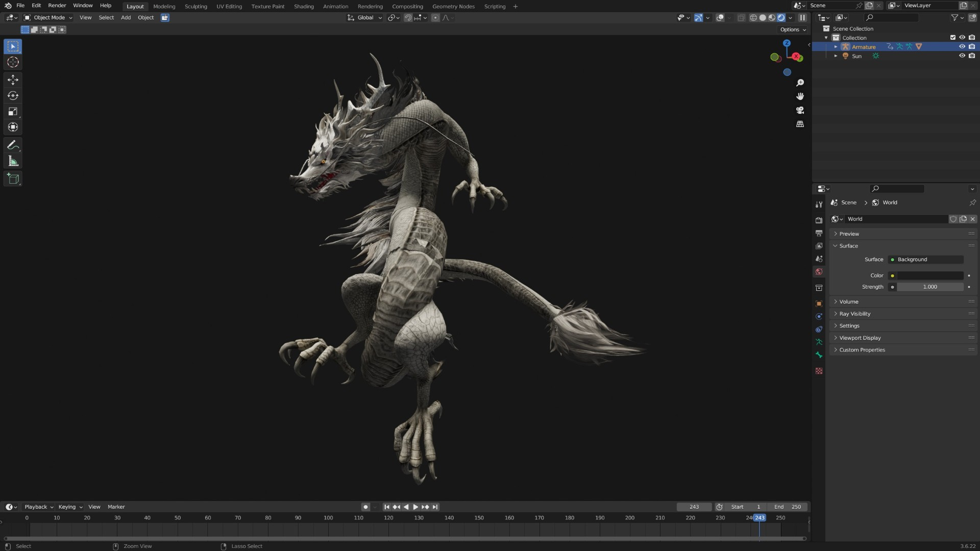Select the Annotate tool
The width and height of the screenshot is (980, 551).
click(x=13, y=145)
